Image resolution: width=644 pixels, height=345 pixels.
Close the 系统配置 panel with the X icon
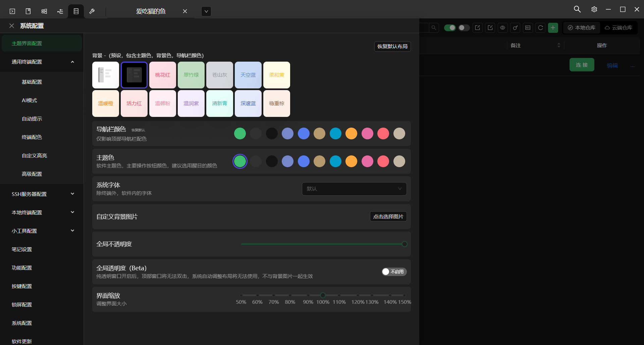click(x=12, y=26)
